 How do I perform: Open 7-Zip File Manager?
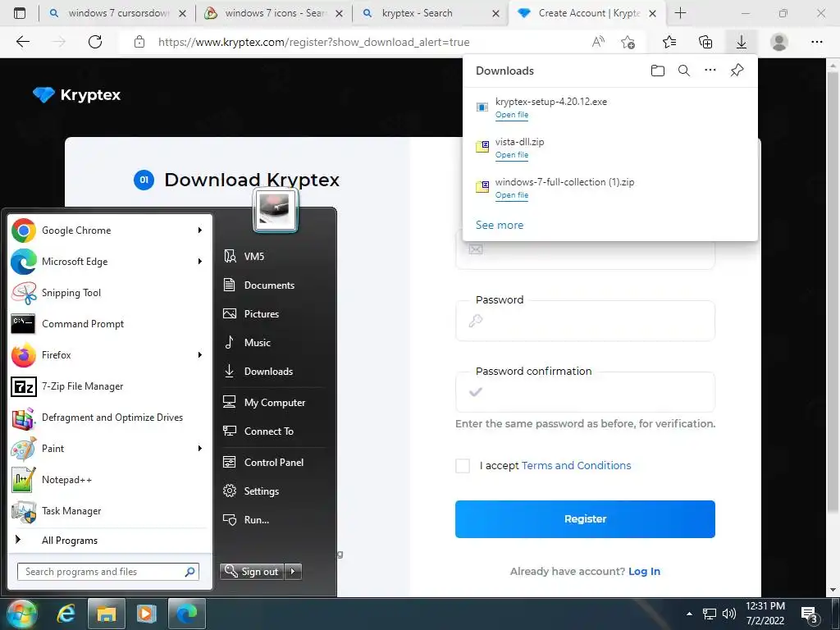(110, 386)
